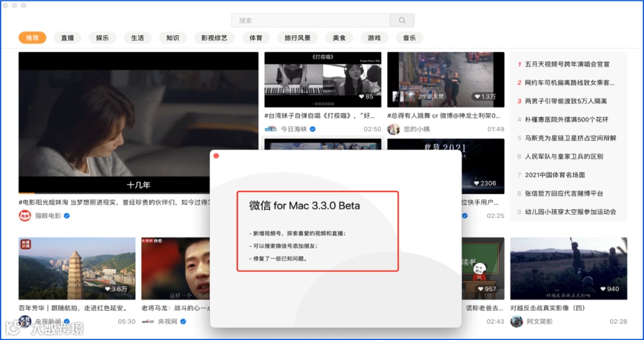Click the 猫眼电影 avatar icon
This screenshot has width=644, height=340.
coord(25,215)
